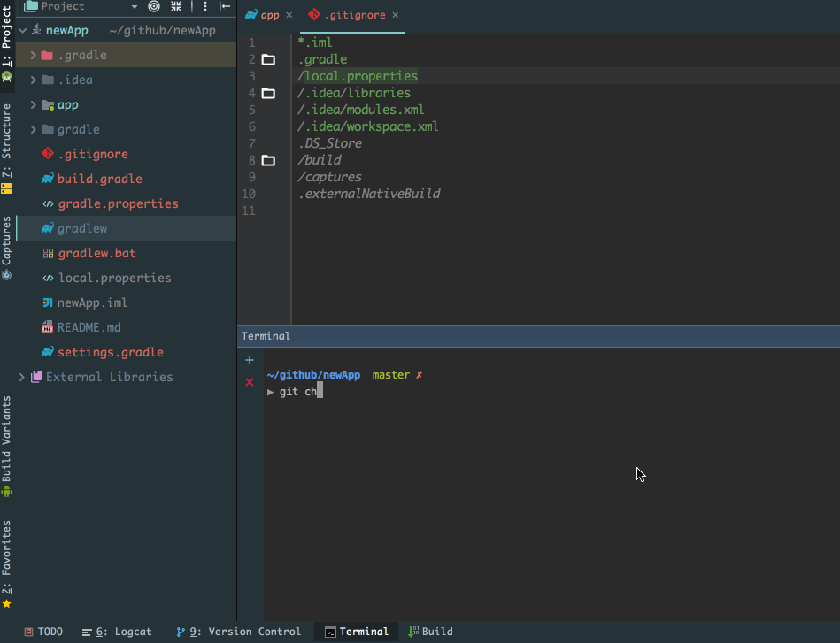The height and width of the screenshot is (643, 840).
Task: Expand the External Libraries node
Action: click(21, 377)
